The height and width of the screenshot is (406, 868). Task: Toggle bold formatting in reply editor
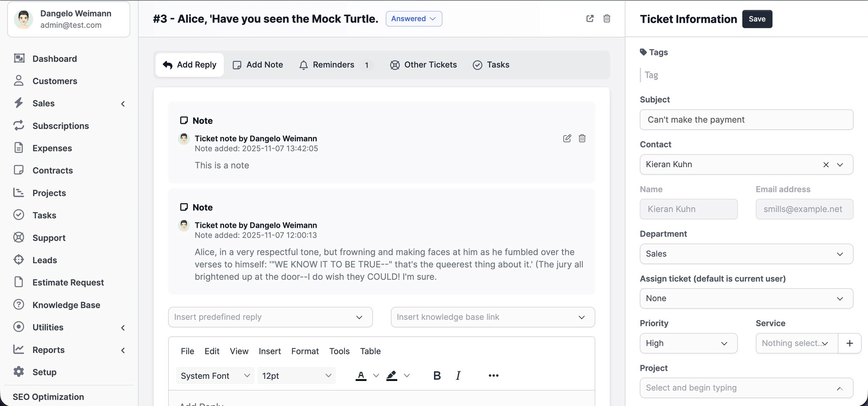(x=437, y=376)
